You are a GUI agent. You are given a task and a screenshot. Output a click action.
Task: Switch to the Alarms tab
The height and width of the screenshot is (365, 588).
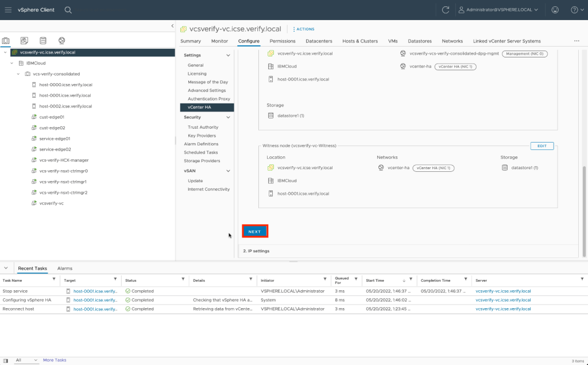[64, 268]
